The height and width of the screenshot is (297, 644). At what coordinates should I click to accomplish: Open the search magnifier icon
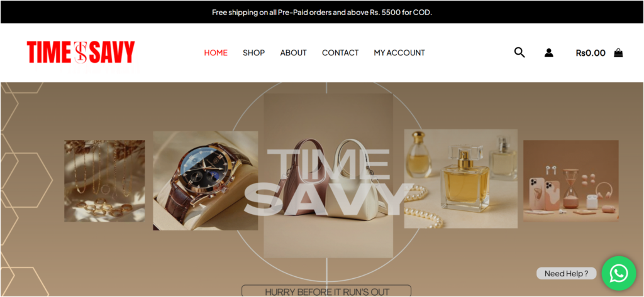[519, 53]
